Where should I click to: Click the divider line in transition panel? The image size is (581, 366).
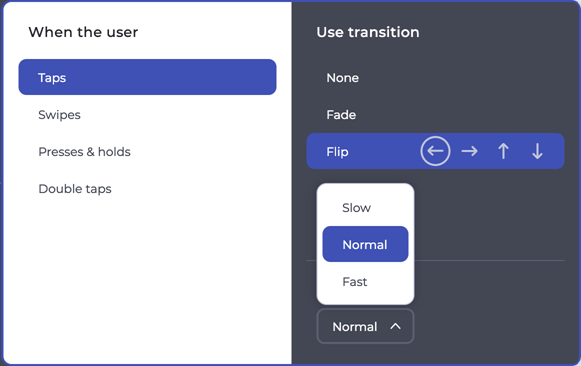tap(489, 260)
